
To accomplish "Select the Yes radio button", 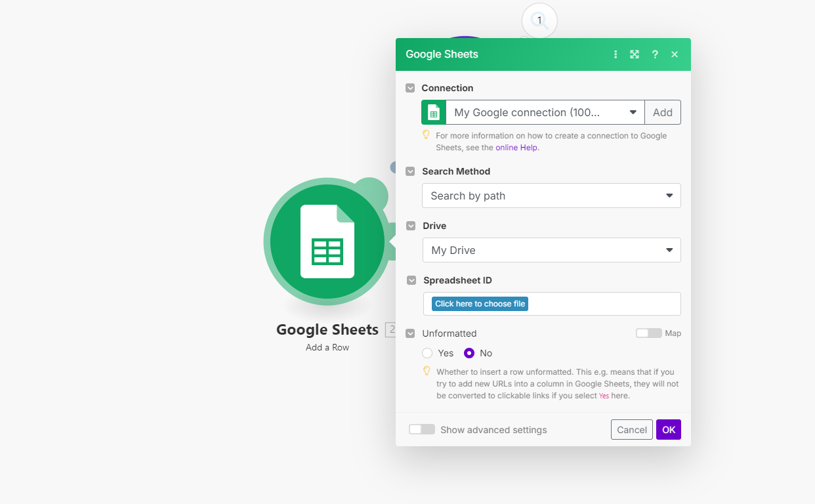I will [427, 353].
